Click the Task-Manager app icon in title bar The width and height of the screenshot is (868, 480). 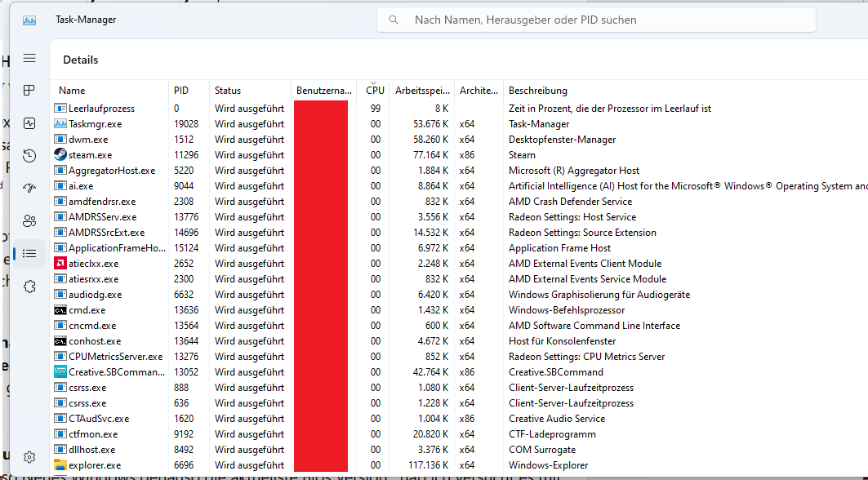[x=29, y=20]
